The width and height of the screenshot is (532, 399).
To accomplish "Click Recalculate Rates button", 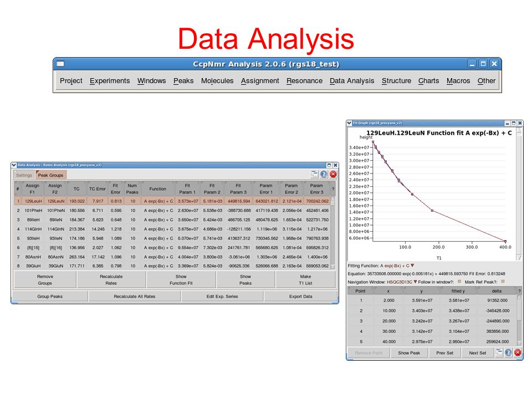I will pyautogui.click(x=111, y=280).
